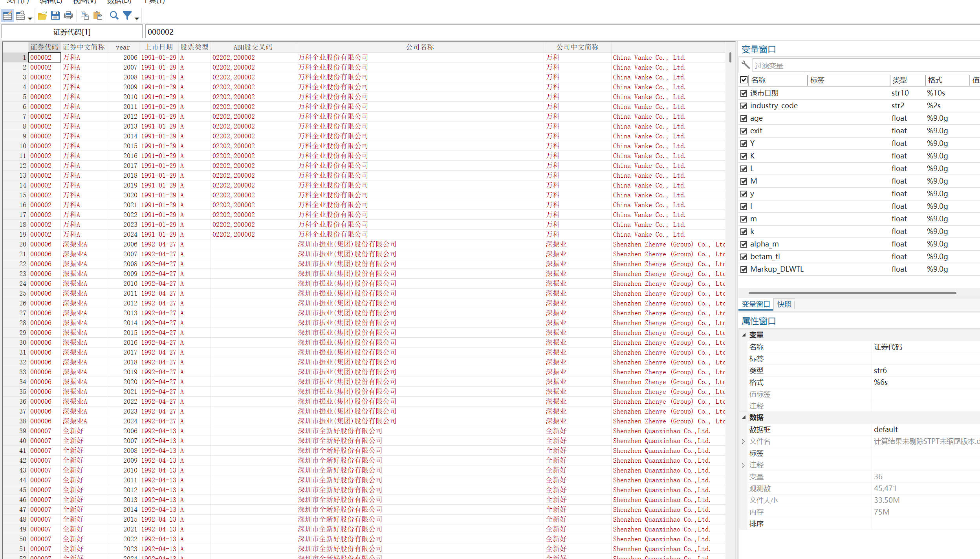Select the 变量窗口 tab

click(x=755, y=304)
